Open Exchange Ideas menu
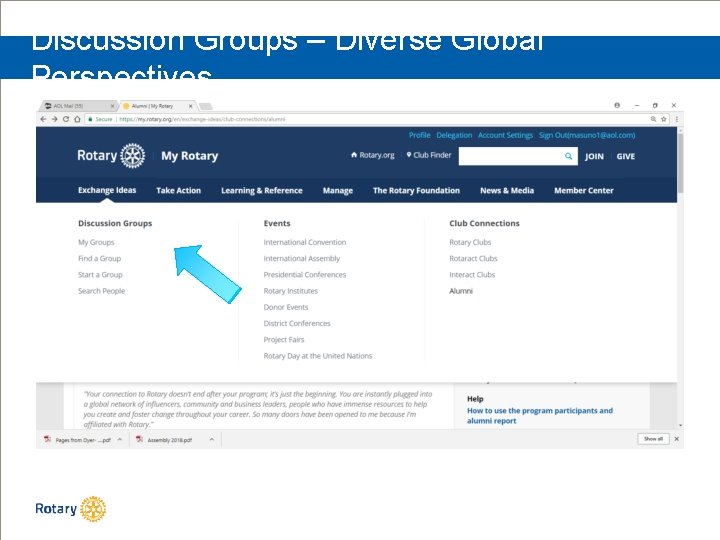The width and height of the screenshot is (720, 540). click(107, 190)
